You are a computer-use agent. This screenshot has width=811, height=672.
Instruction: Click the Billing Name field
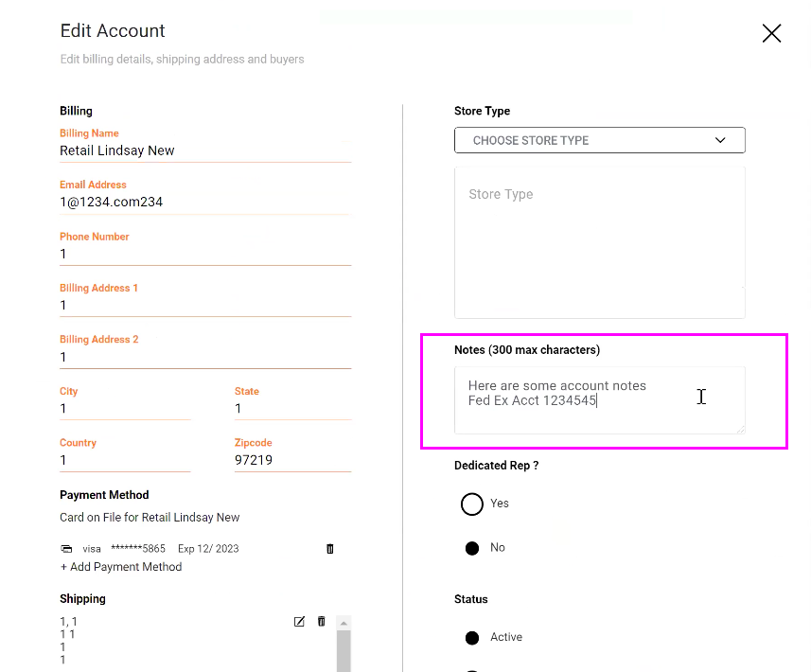[204, 151]
